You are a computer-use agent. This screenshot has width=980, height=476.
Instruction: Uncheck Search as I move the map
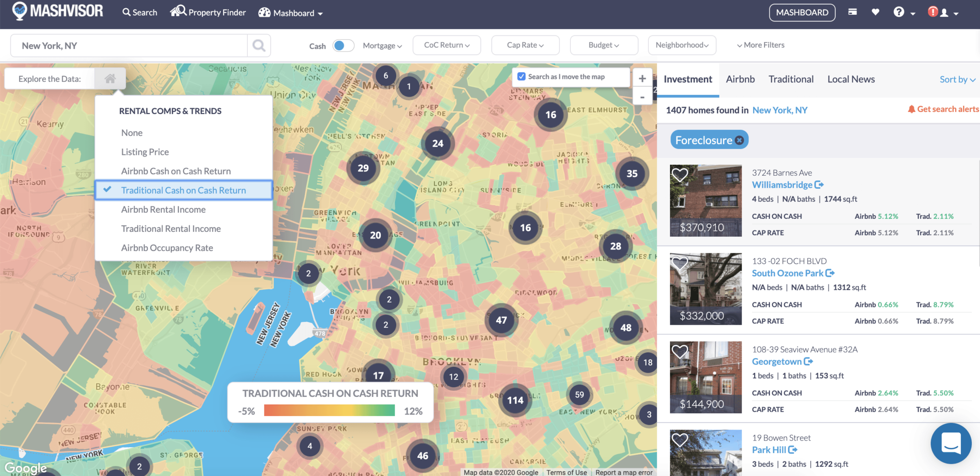[522, 76]
